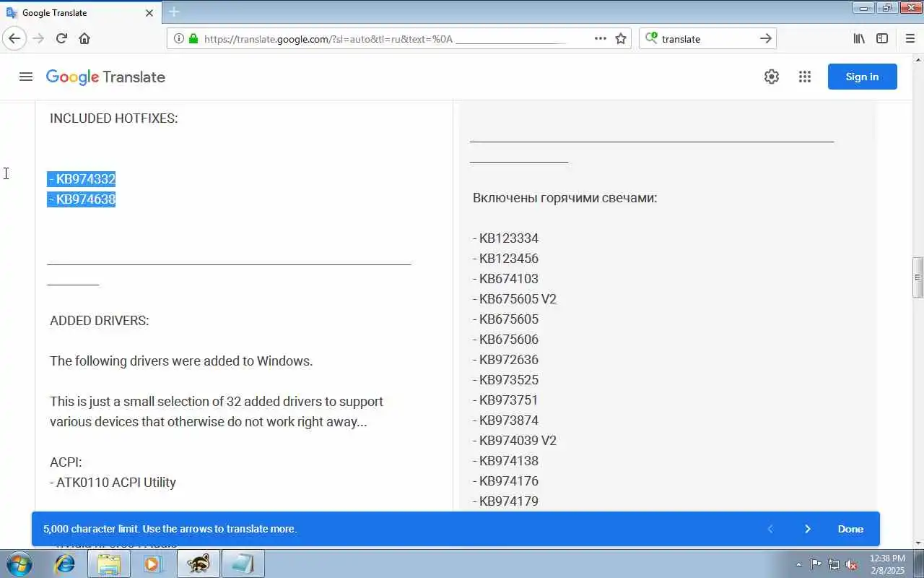Click the Action Center flag tray icon
The height and width of the screenshot is (578, 924).
pyautogui.click(x=816, y=564)
